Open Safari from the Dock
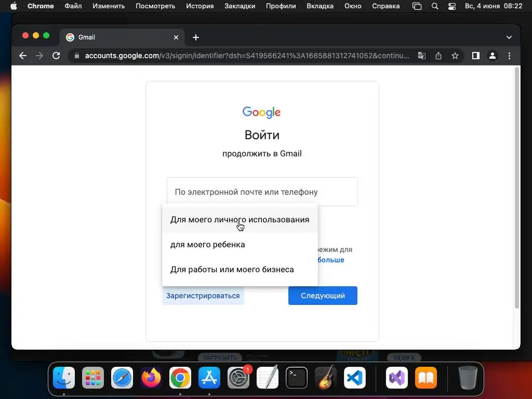 click(122, 378)
